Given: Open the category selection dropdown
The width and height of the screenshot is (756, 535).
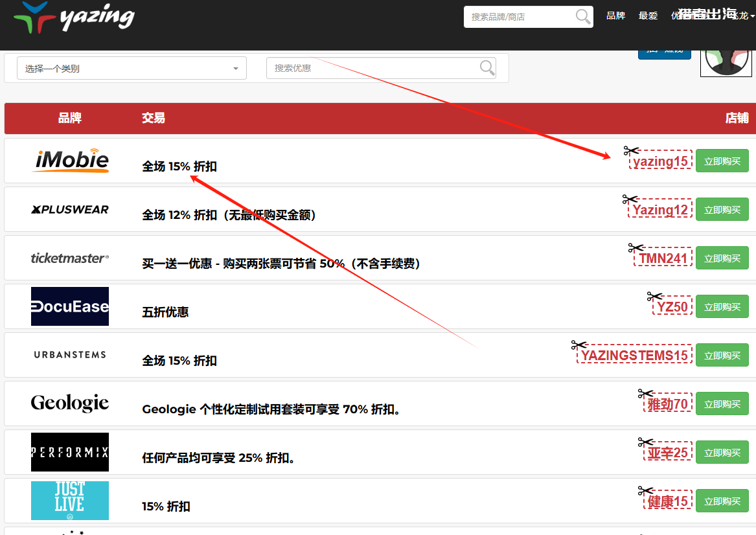Looking at the screenshot, I should click(x=132, y=68).
